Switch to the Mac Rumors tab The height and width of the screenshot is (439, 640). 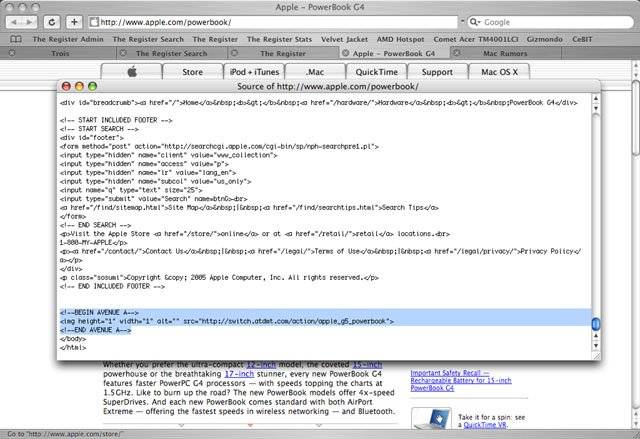[x=505, y=53]
